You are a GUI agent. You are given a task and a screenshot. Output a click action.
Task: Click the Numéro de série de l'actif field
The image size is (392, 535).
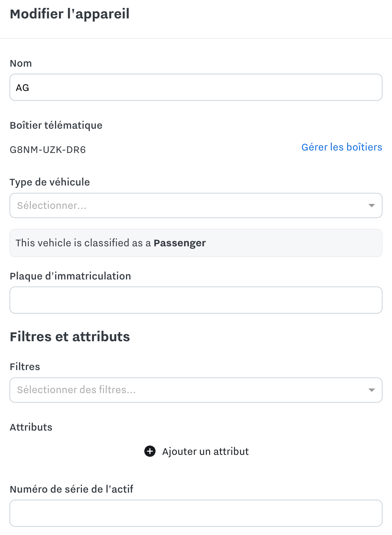pyautogui.click(x=196, y=513)
